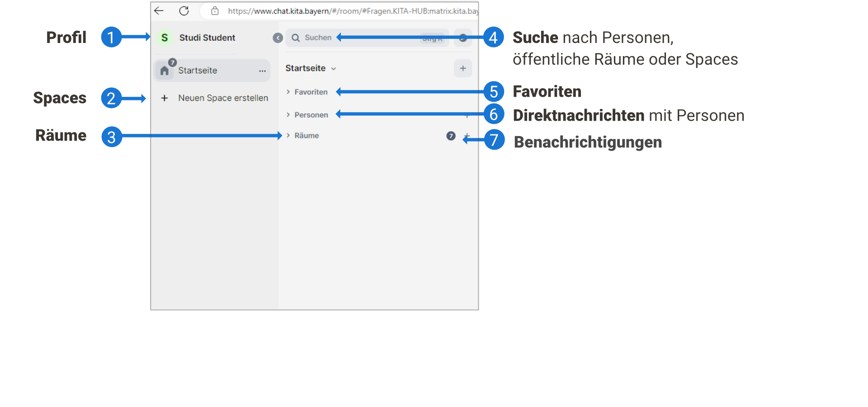Click the 7 notification badge in the Räume row

[451, 136]
